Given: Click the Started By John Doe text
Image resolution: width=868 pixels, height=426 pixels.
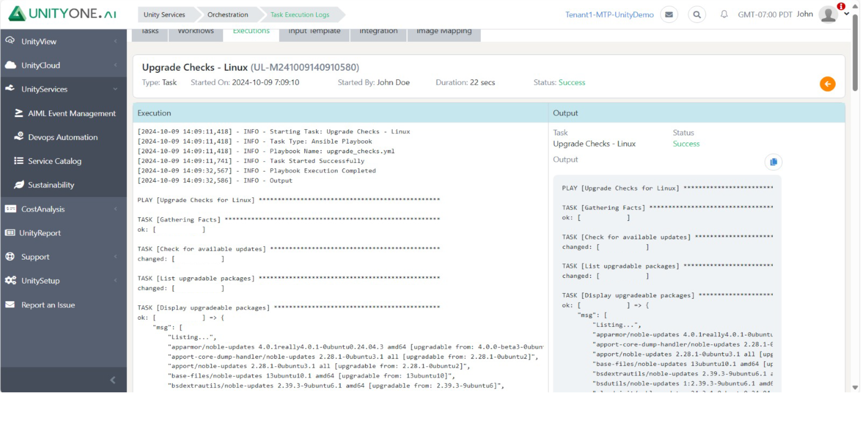Looking at the screenshot, I should [x=374, y=82].
